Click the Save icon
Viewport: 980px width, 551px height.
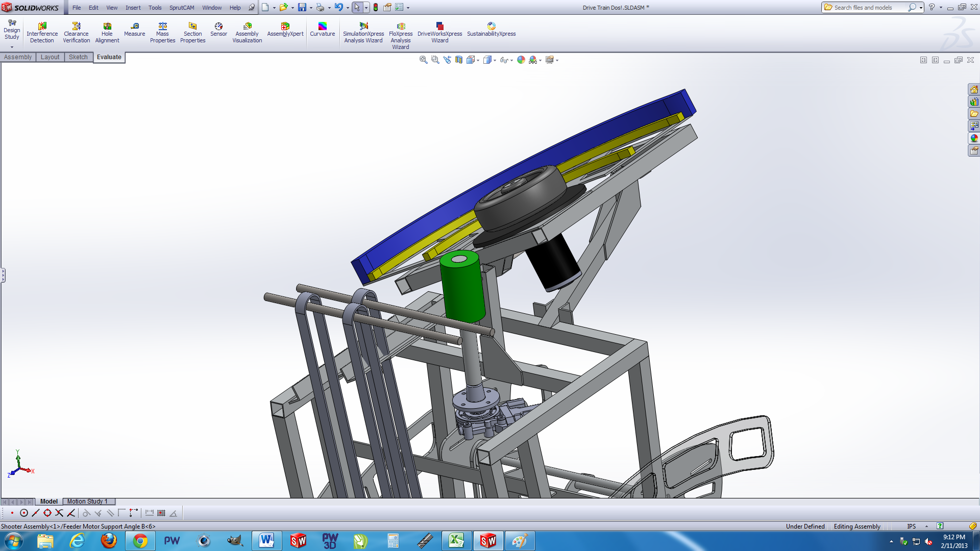tap(302, 7)
